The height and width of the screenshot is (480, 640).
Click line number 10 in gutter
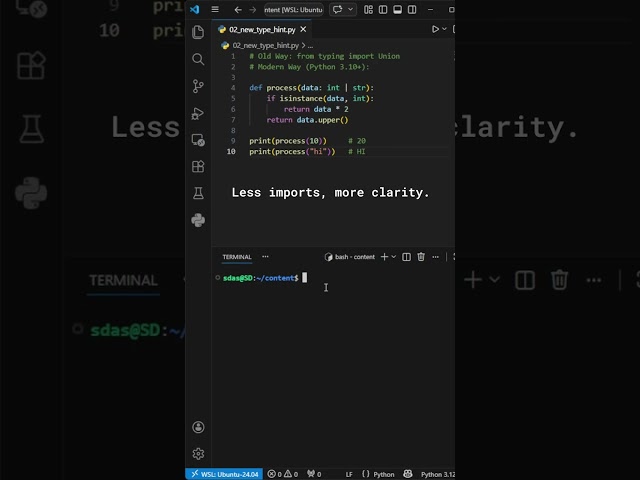(231, 151)
